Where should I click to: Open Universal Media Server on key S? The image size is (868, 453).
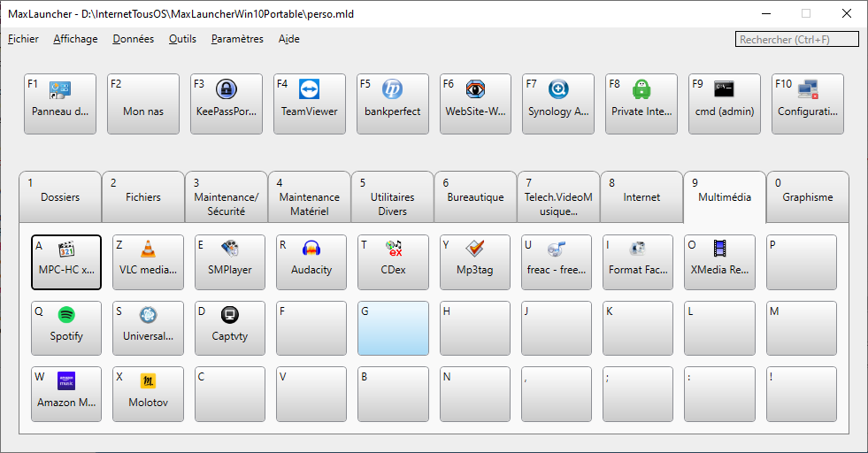pyautogui.click(x=148, y=328)
